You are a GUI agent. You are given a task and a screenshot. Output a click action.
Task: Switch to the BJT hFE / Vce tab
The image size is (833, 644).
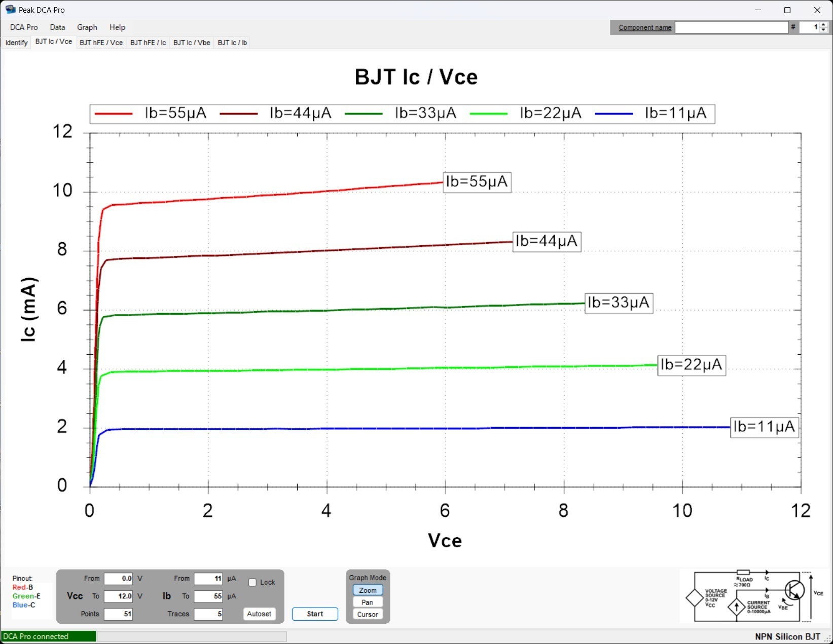101,43
